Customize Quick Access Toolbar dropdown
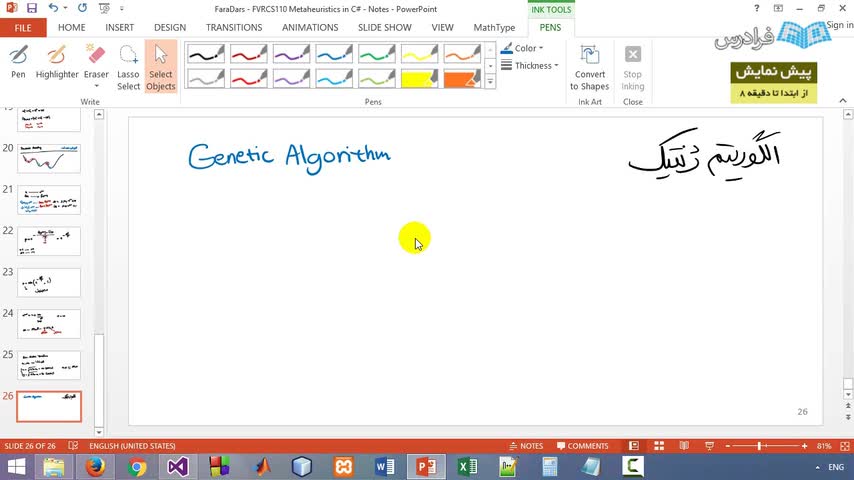The width and height of the screenshot is (854, 480). 121,9
